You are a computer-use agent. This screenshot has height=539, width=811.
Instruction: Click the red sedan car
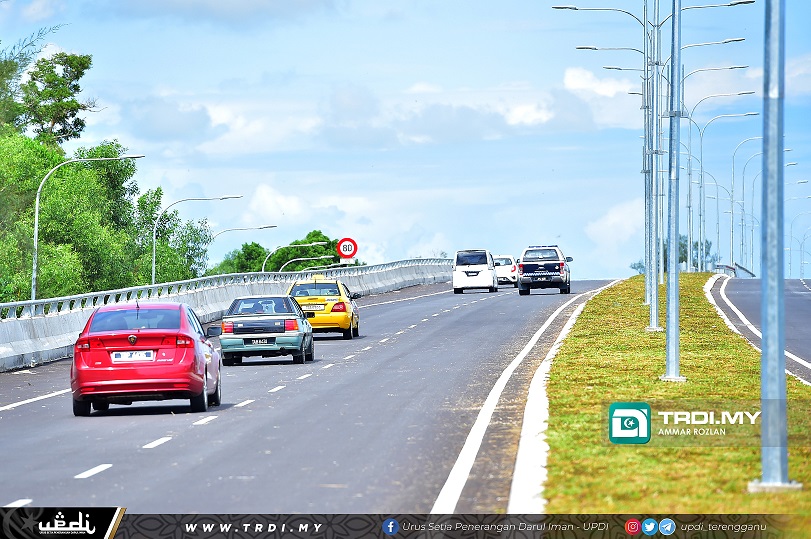click(145, 356)
